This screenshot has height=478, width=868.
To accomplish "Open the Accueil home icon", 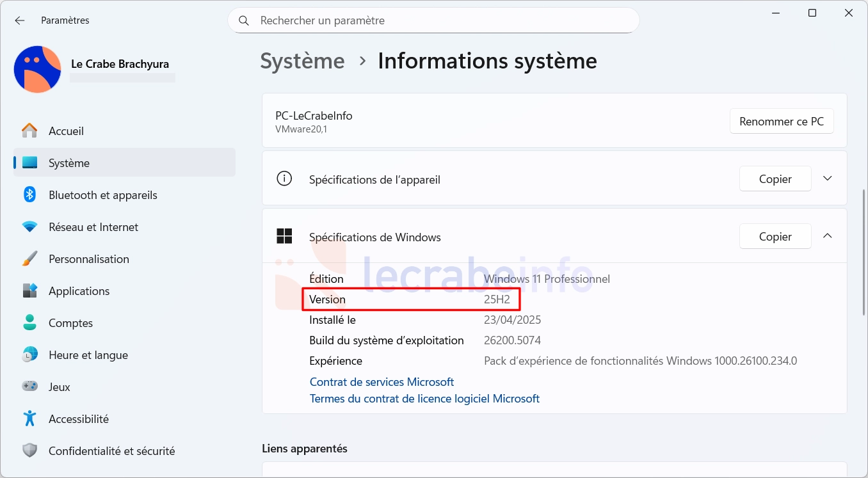I will pyautogui.click(x=29, y=131).
